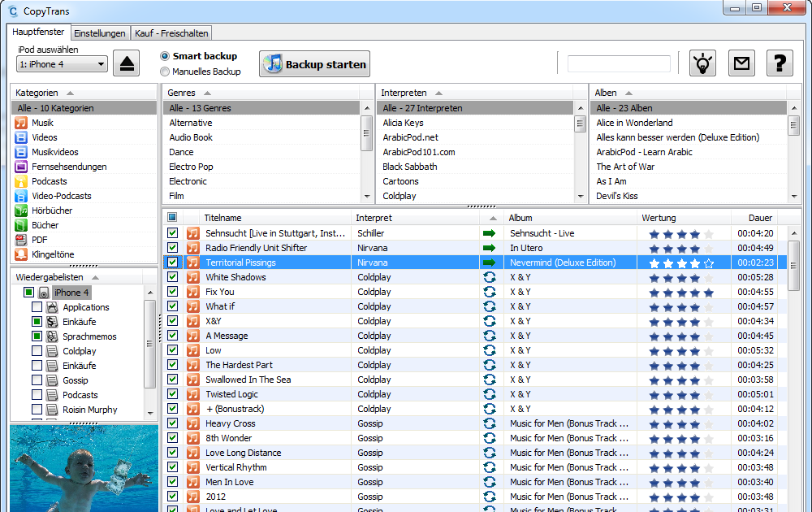Collapse the Alben panel arrow
The height and width of the screenshot is (512, 812).
(628, 93)
